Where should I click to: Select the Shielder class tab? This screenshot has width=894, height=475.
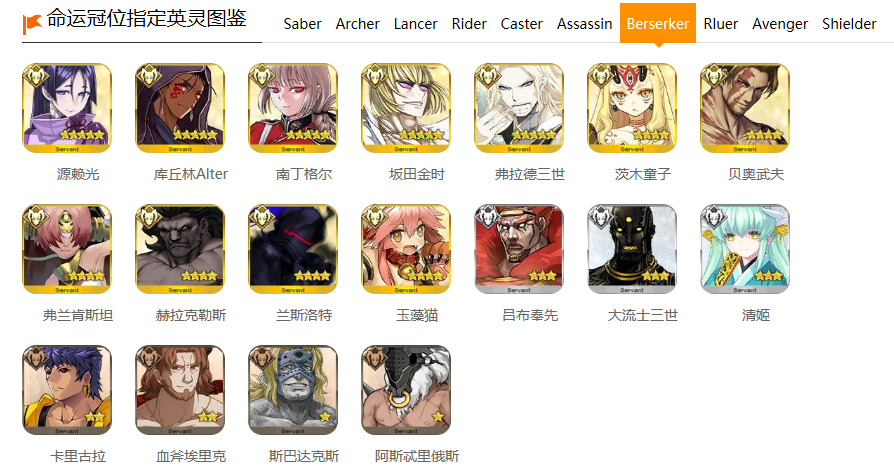pos(849,24)
